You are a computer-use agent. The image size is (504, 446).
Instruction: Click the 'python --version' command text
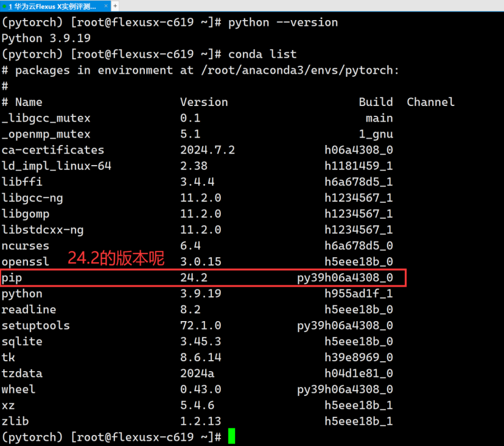[283, 23]
